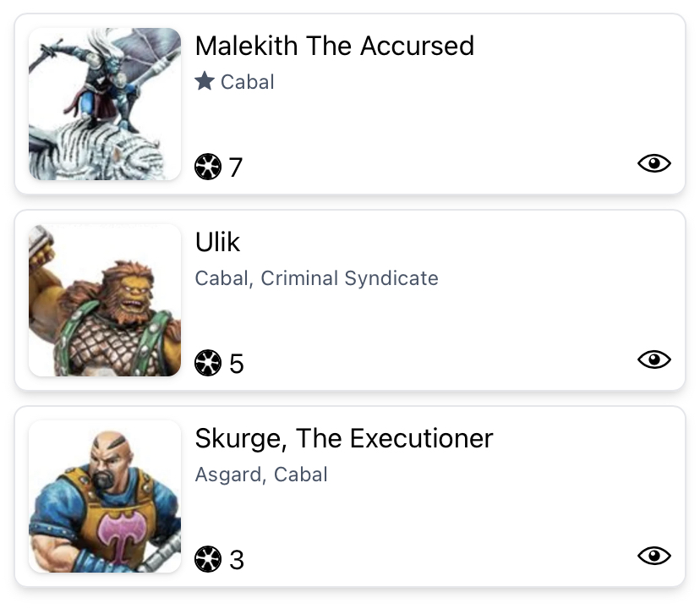Image resolution: width=700 pixels, height=609 pixels.
Task: Click the Asgard affiliation under Skurge
Action: point(223,475)
